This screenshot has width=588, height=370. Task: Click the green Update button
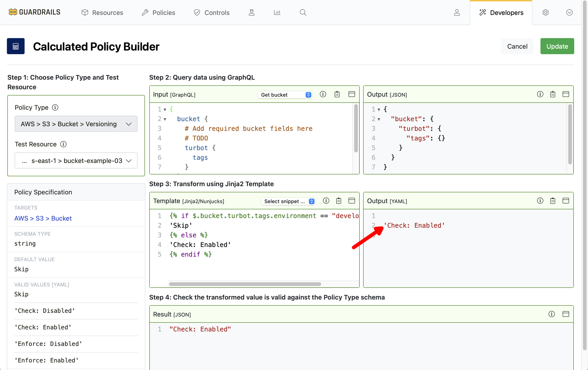[557, 46]
